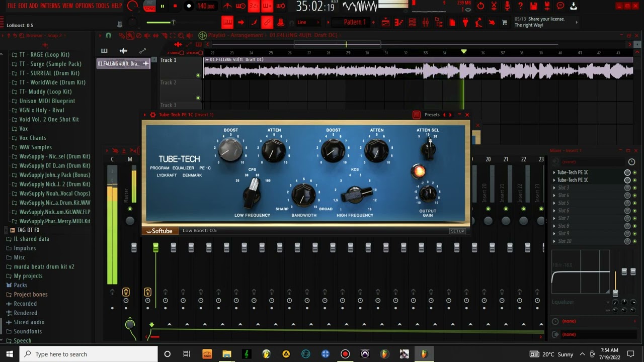This screenshot has height=362, width=644.
Task: Open the HELP menu
Action: (116, 6)
